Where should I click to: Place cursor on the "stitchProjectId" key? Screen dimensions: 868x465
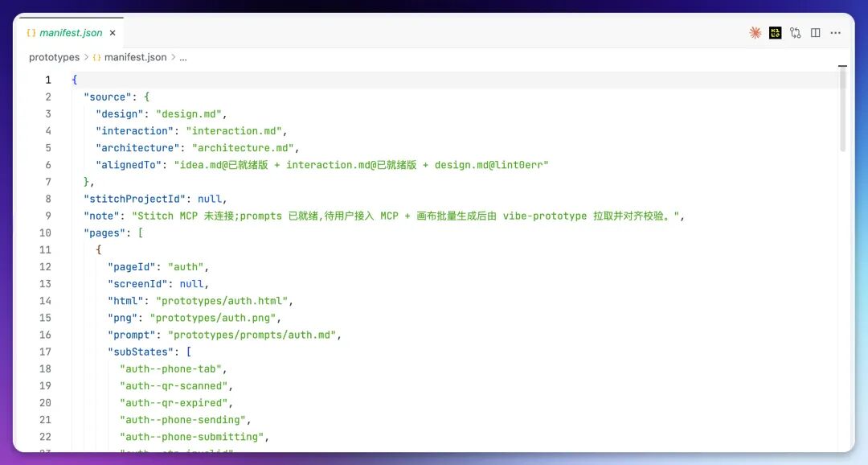click(x=134, y=199)
